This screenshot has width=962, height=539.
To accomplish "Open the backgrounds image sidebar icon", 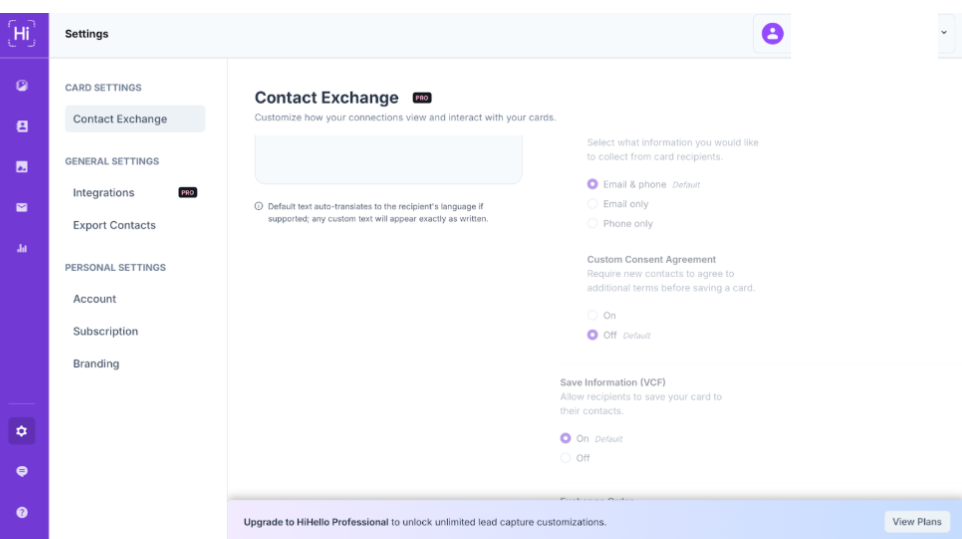I will click(x=22, y=167).
